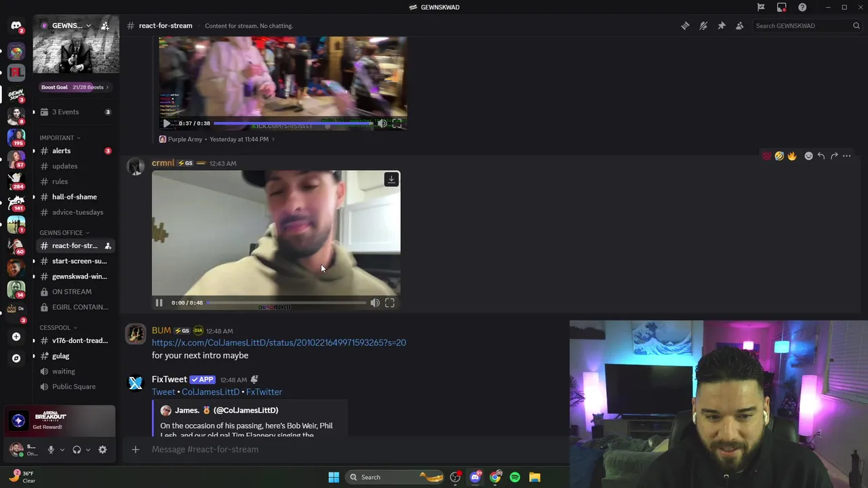Toggle channel notification settings bell icon

(x=703, y=26)
